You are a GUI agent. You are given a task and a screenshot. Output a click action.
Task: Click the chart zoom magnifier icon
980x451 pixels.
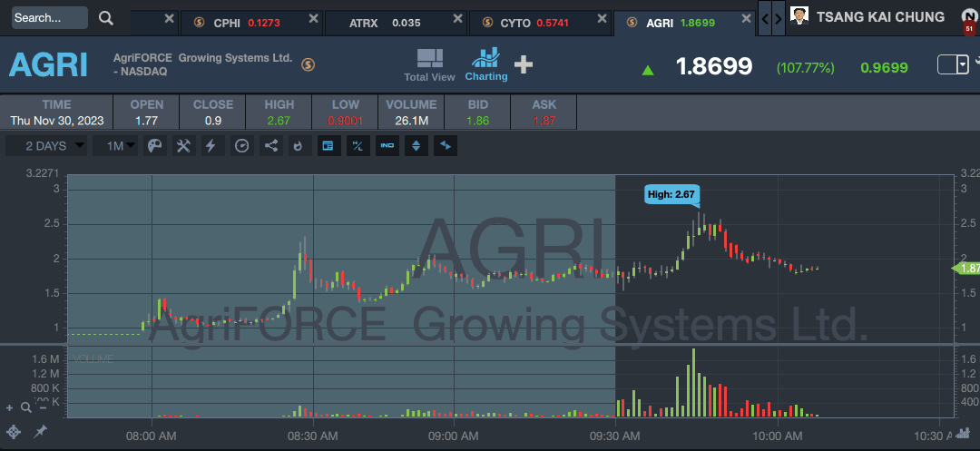pyautogui.click(x=25, y=407)
